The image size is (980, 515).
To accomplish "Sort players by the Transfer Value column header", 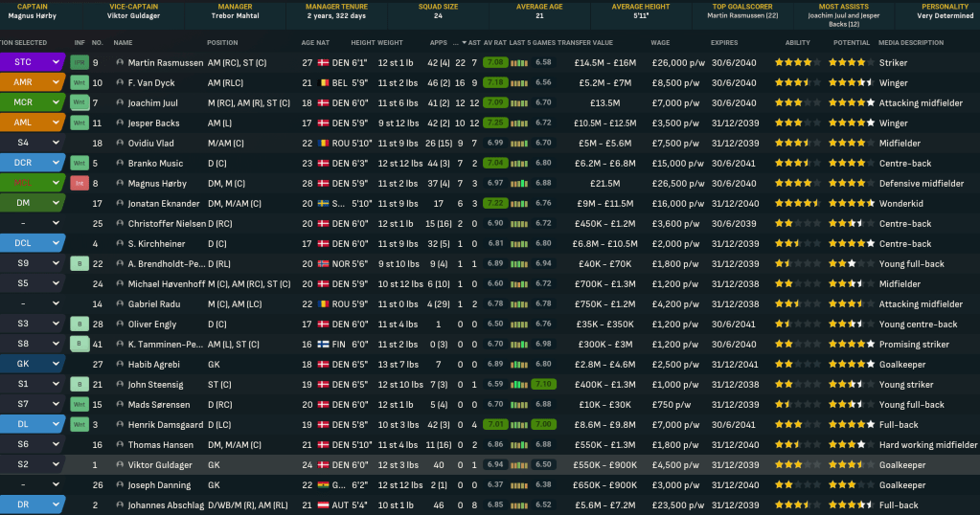I will (585, 43).
